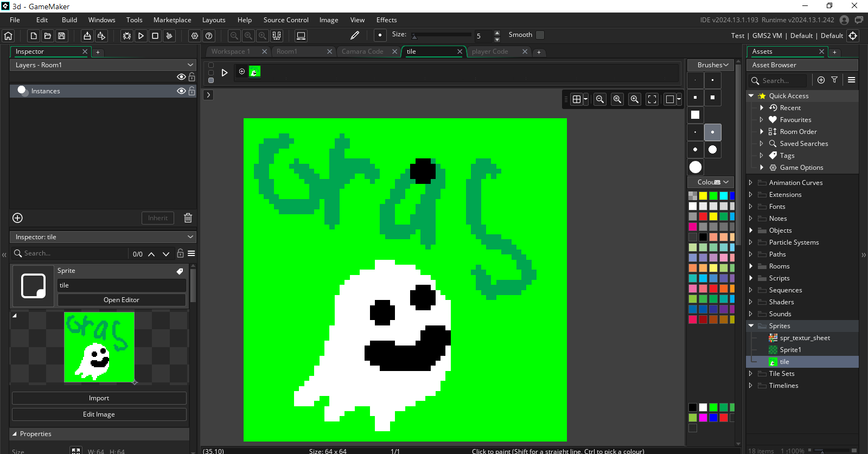Pick the yellow colour swatch in the palette's top row
868x454 pixels.
[x=703, y=196]
